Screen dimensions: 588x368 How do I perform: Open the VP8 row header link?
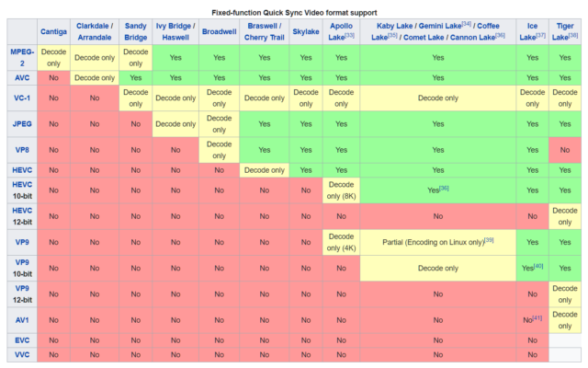pos(22,150)
